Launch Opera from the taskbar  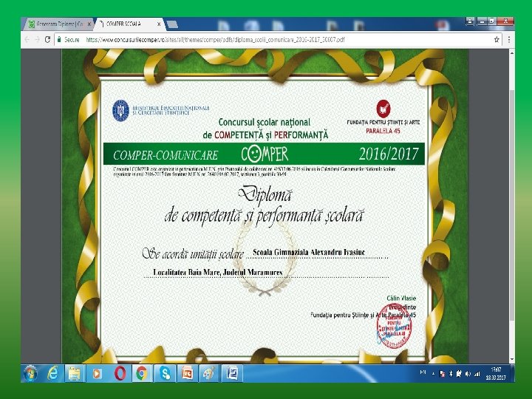120,374
